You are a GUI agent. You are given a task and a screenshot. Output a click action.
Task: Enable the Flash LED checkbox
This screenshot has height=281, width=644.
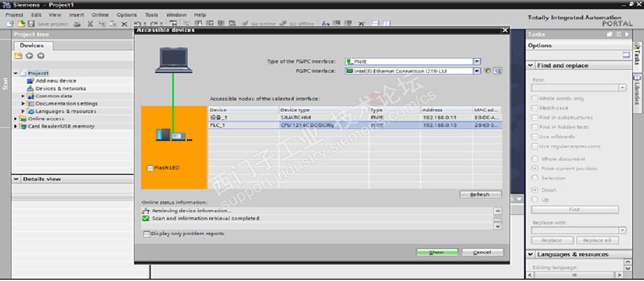(150, 168)
